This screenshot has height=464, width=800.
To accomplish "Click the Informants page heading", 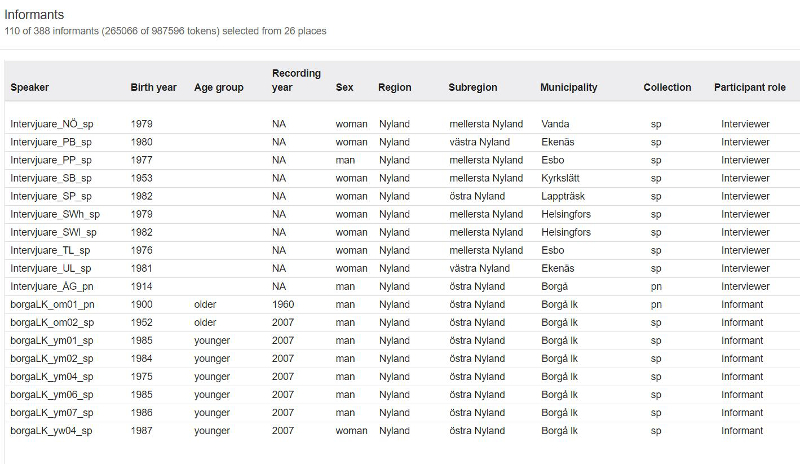I will tap(34, 15).
